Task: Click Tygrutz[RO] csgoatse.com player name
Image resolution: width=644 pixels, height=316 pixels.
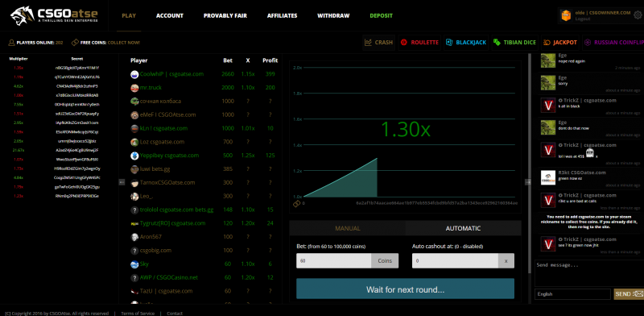Action: pos(172,223)
